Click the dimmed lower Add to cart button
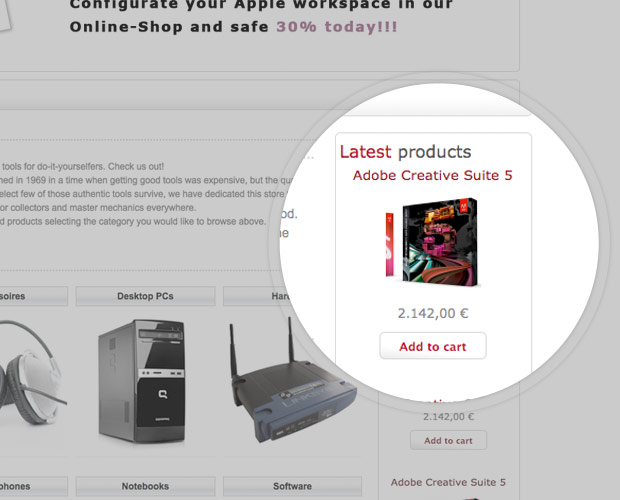This screenshot has width=620, height=500. 448,440
